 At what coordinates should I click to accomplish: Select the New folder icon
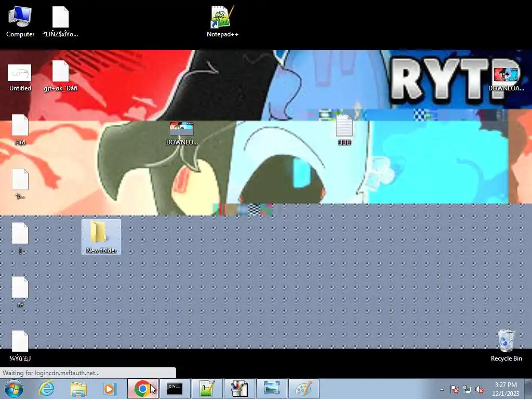coord(101,237)
